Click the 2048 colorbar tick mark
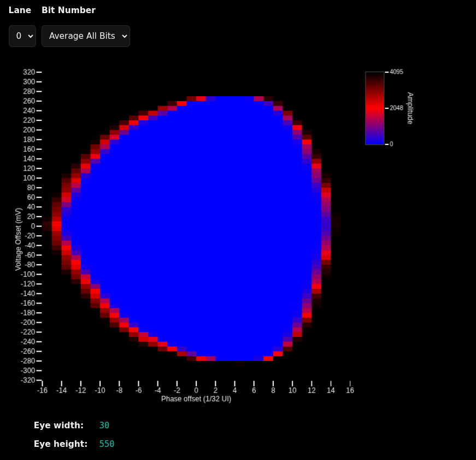 [387, 108]
